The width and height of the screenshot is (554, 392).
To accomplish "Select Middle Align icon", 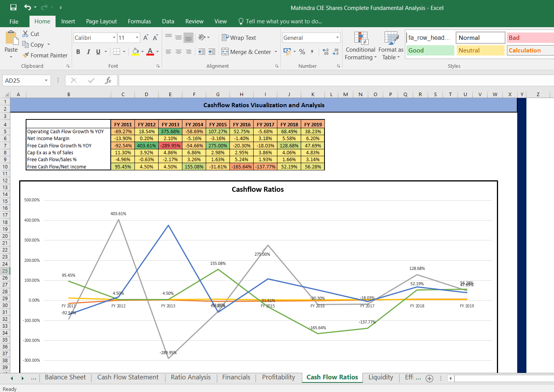I will tap(179, 37).
